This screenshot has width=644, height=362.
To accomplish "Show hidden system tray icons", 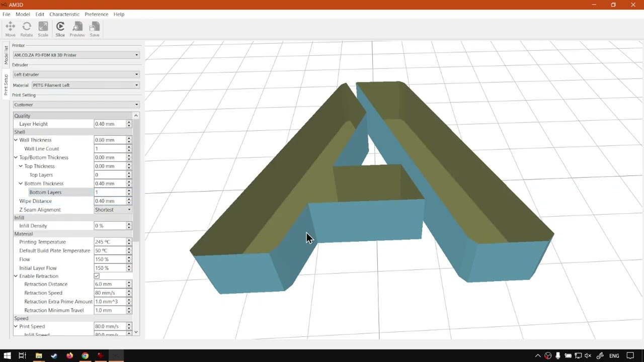I will 538,356.
